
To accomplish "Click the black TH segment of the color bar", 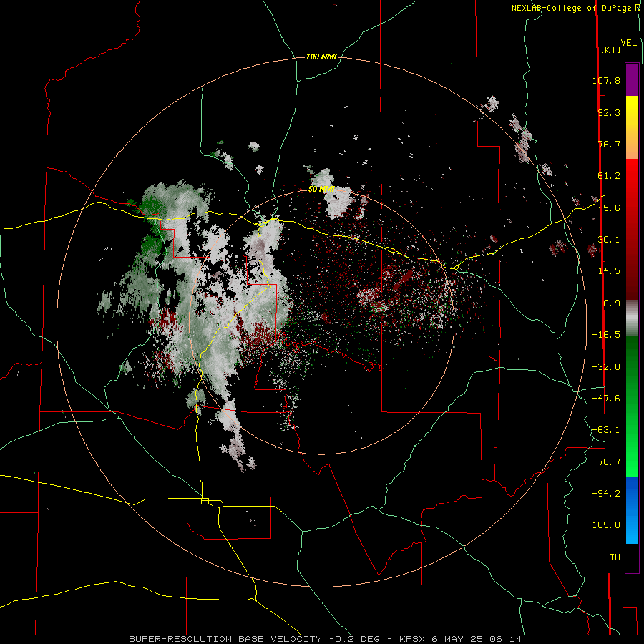I will click(x=632, y=557).
